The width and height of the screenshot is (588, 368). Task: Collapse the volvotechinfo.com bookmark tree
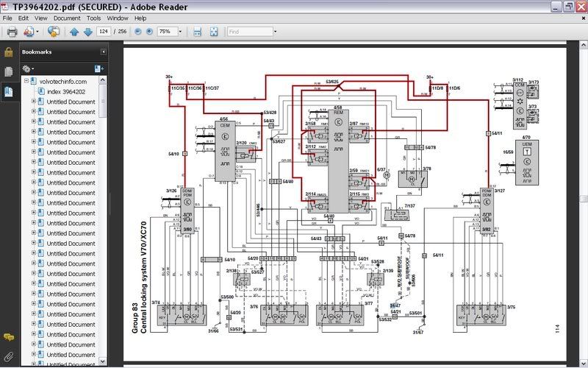pos(26,81)
